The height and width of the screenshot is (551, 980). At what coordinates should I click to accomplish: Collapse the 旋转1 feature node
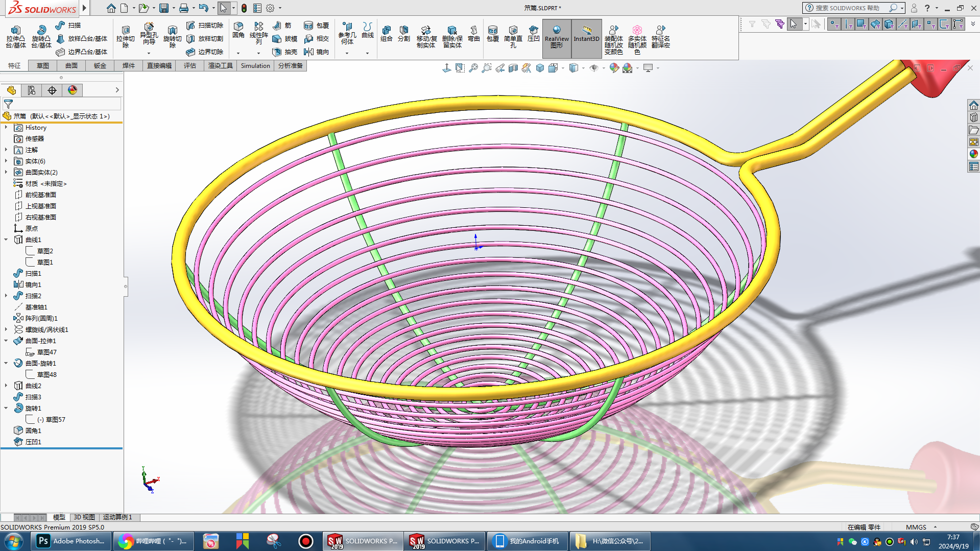click(x=6, y=409)
